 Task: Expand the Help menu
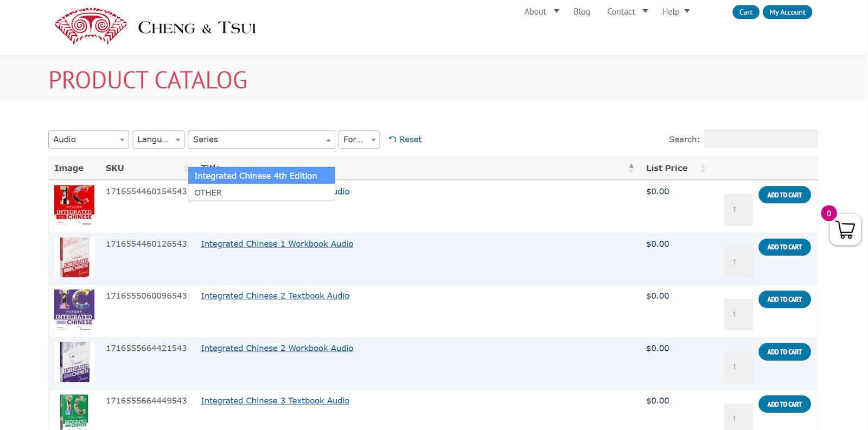[676, 11]
